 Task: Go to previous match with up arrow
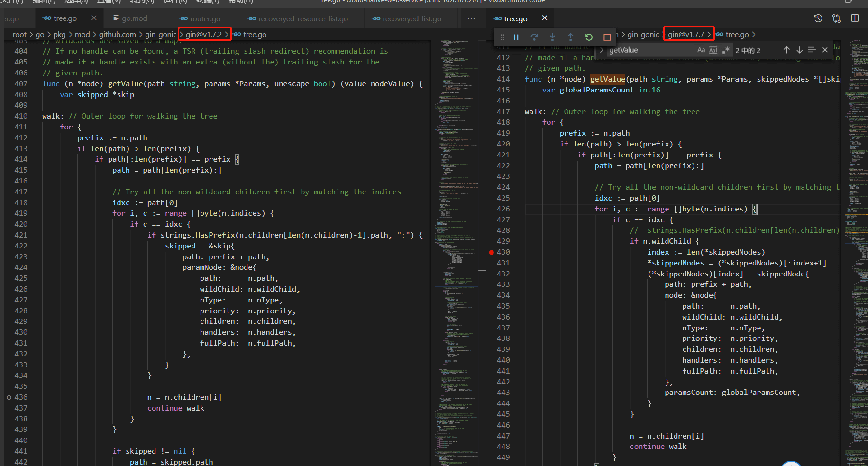click(786, 50)
